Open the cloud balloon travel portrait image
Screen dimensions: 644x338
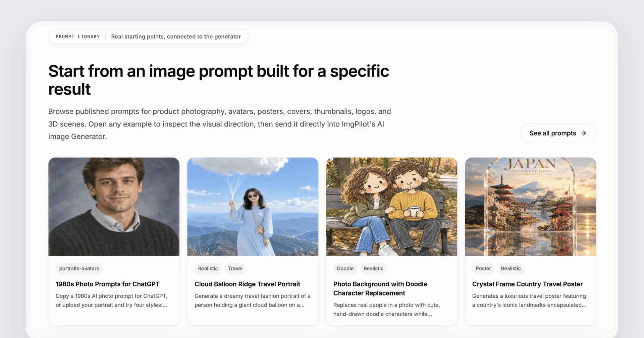coord(253,207)
